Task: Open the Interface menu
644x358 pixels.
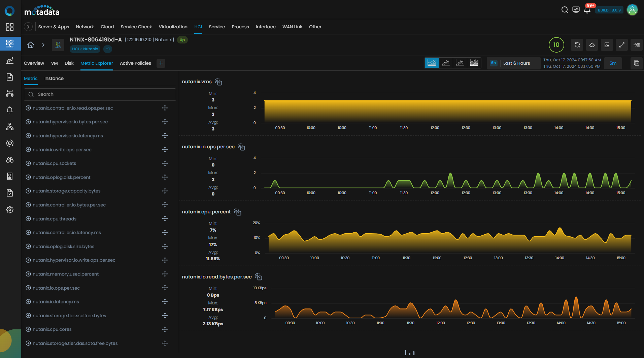Action: tap(266, 27)
